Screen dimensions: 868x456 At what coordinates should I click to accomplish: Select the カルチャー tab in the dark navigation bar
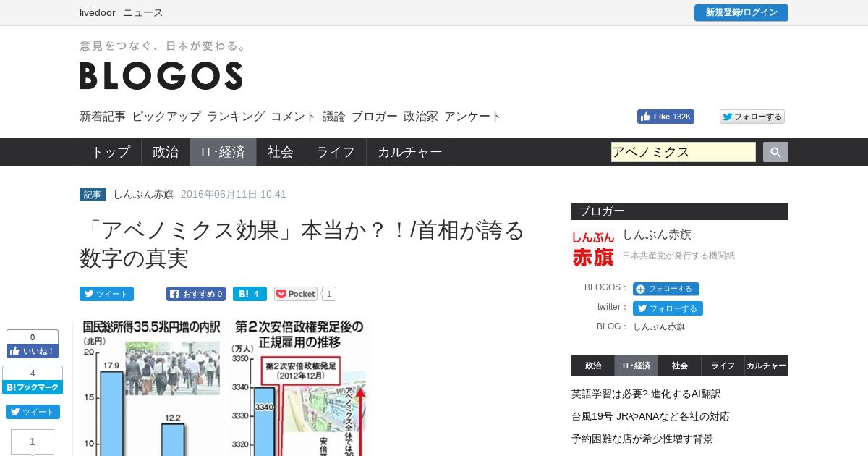tap(410, 152)
